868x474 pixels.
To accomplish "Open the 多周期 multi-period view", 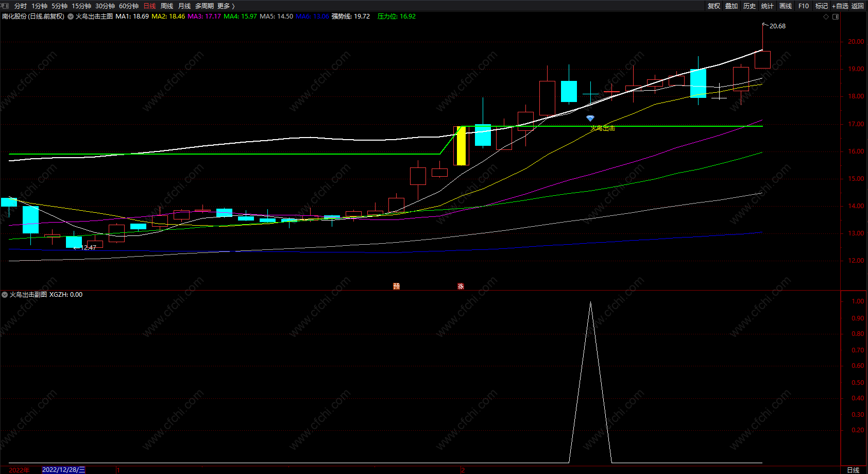I will coord(205,6).
